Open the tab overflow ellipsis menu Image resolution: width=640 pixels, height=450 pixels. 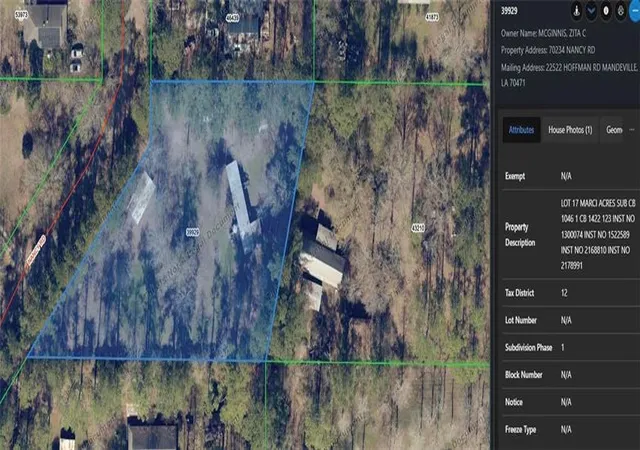pos(632,130)
